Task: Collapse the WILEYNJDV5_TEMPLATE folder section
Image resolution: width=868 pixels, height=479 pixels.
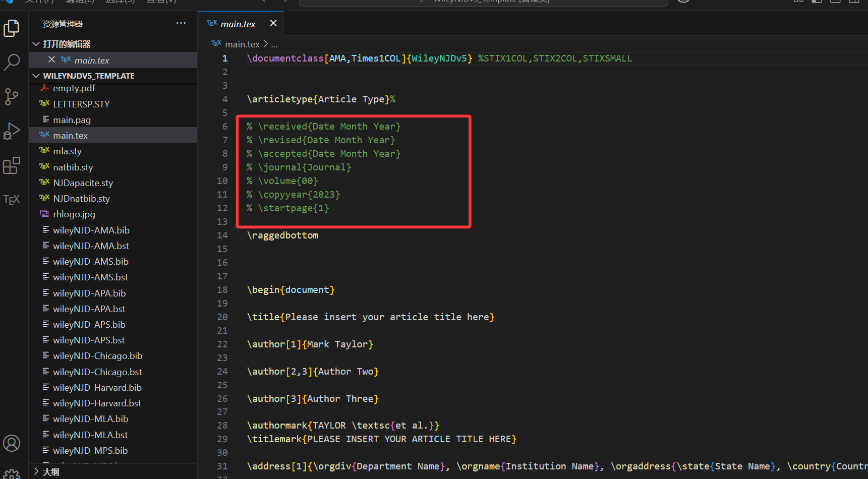Action: (x=36, y=76)
